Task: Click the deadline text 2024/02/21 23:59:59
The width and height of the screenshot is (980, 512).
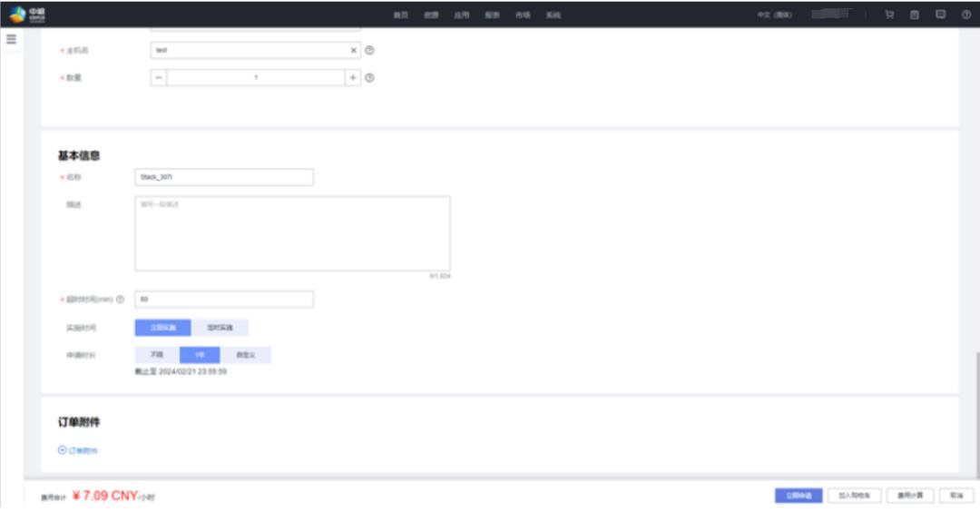Action: [x=192, y=372]
